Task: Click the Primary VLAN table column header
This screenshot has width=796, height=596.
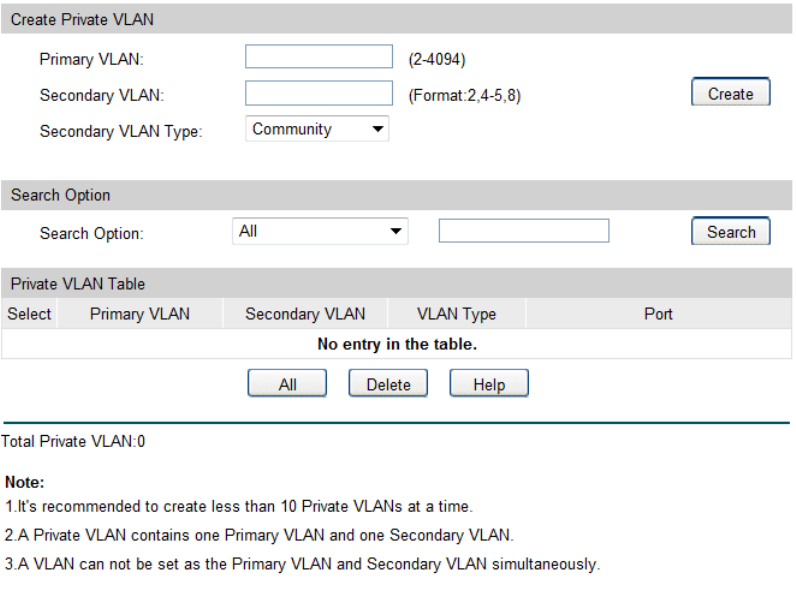Action: [x=139, y=314]
